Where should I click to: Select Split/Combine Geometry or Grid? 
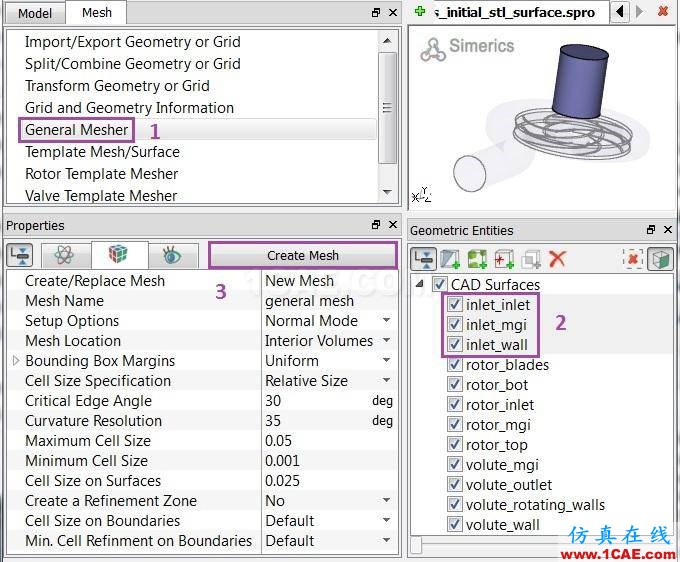[x=132, y=64]
